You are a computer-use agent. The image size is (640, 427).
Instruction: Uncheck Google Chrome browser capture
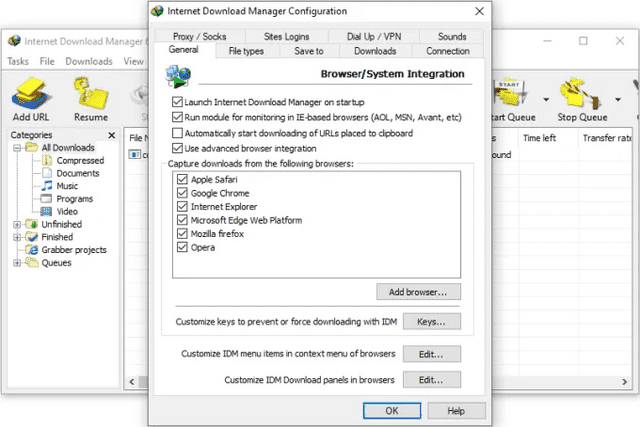[182, 193]
